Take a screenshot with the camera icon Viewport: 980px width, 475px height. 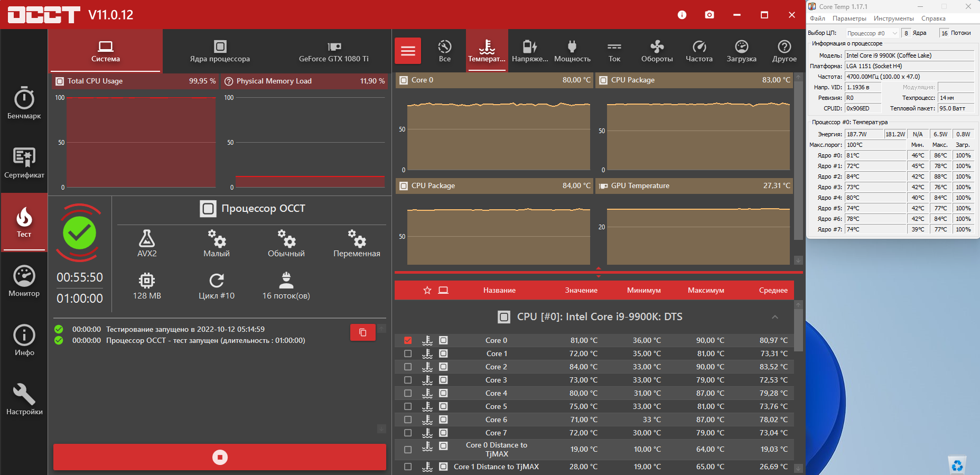[x=709, y=15]
